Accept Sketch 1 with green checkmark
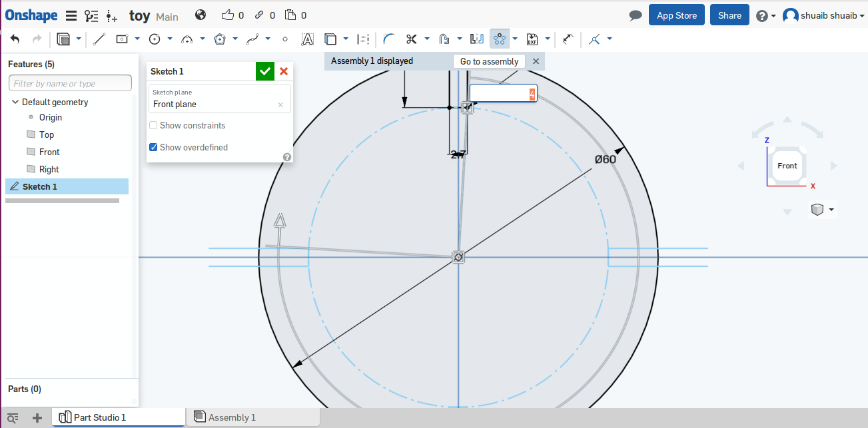The width and height of the screenshot is (868, 428). click(265, 71)
